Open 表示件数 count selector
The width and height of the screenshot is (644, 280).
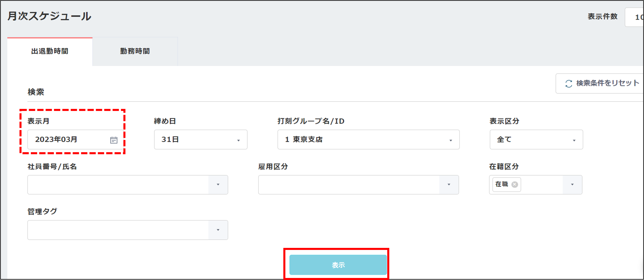[635, 17]
